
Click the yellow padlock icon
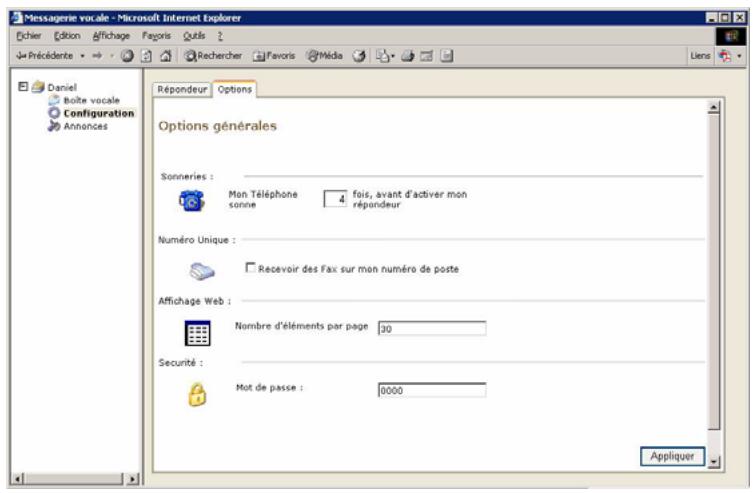coord(197,394)
